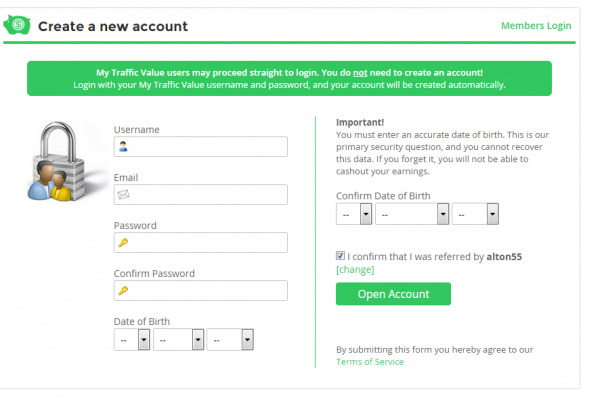600x402 pixels.
Task: Focus the Email text field
Action: coord(208,195)
